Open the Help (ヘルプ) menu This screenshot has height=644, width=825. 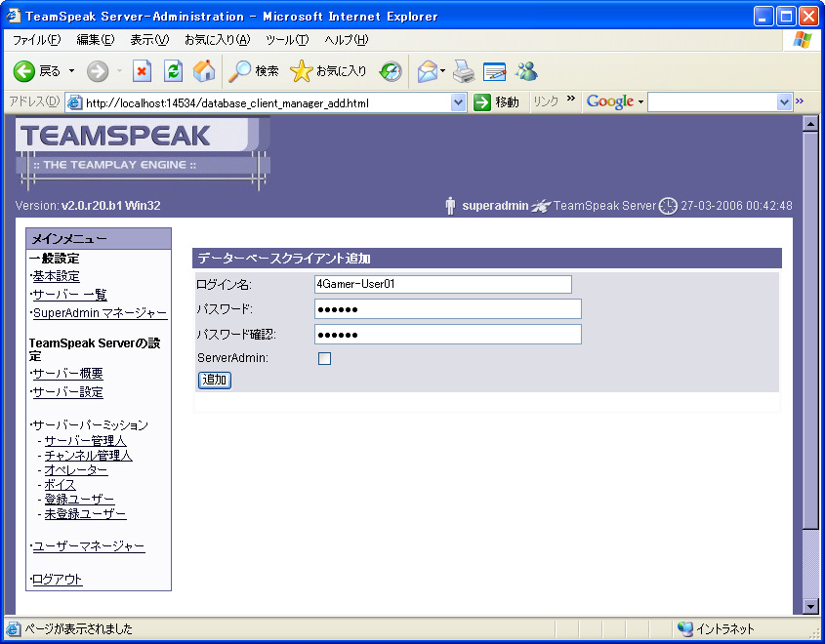pos(347,40)
